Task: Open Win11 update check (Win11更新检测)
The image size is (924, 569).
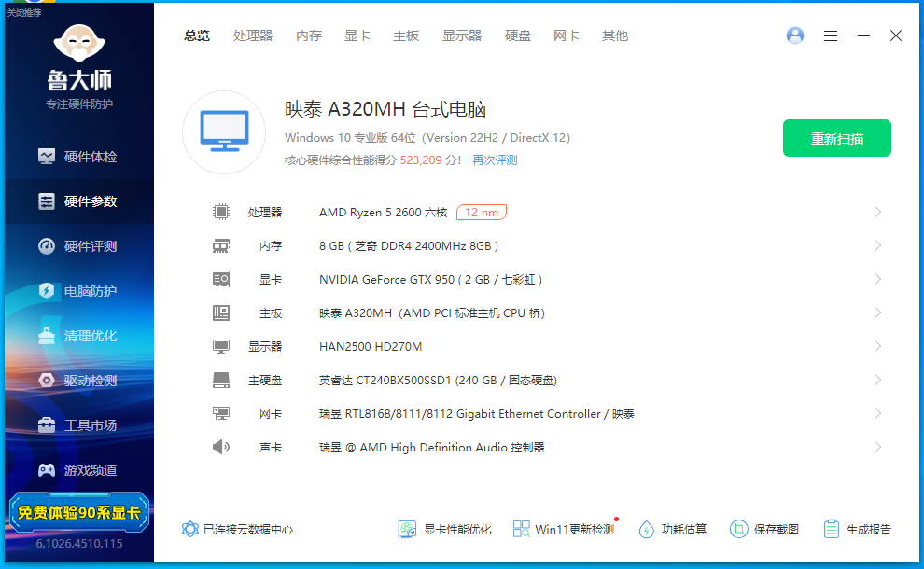Action: [563, 529]
